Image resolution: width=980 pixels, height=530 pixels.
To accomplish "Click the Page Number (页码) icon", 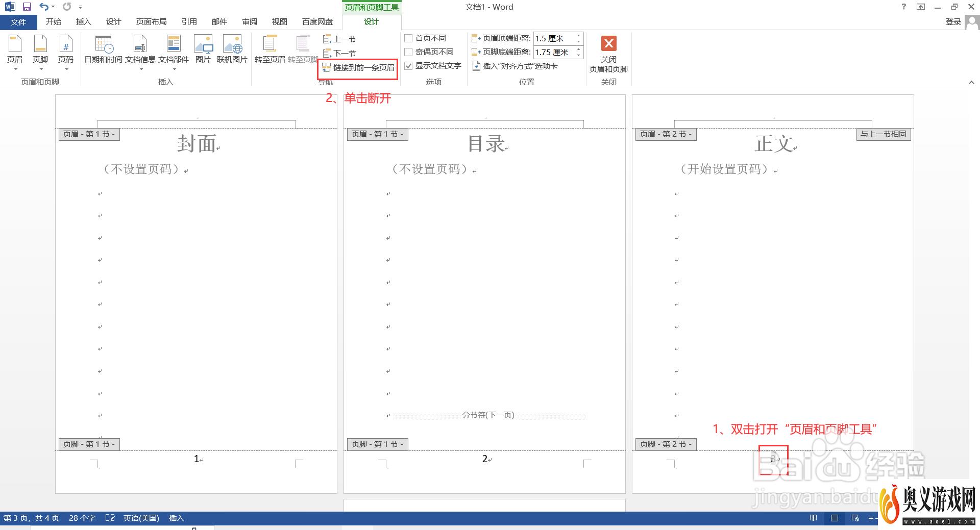I will [66, 44].
